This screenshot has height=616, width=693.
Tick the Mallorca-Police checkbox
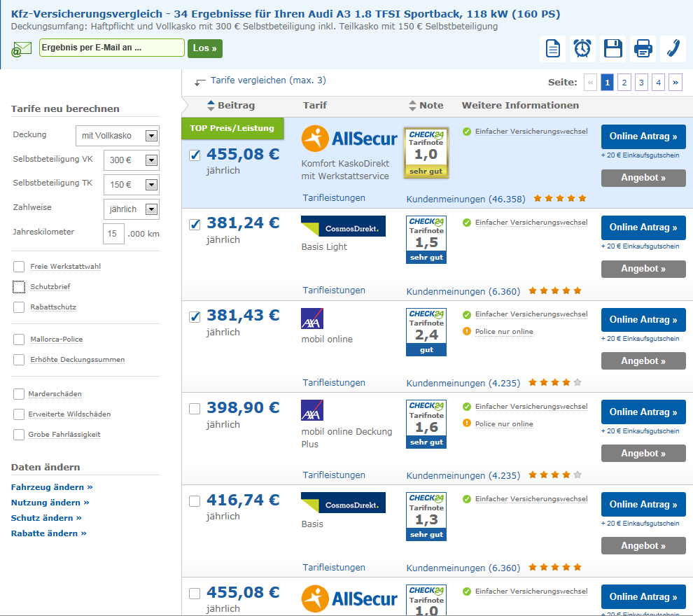click(19, 339)
